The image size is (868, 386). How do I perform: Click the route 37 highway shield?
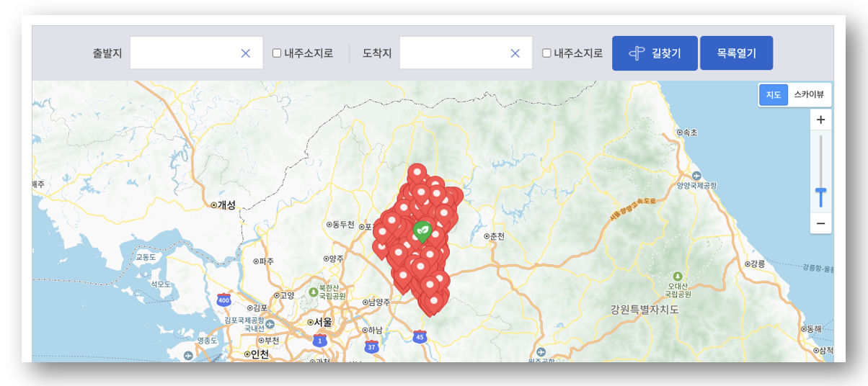tap(371, 347)
